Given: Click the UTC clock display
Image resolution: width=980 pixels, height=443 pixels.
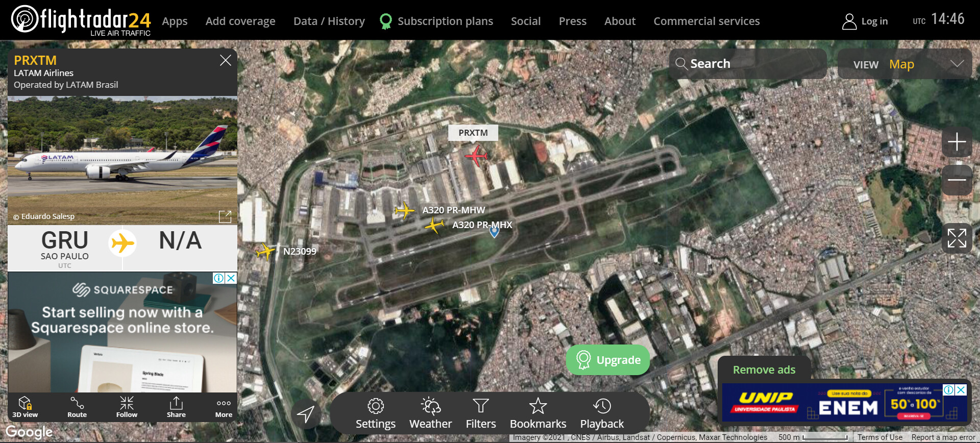Looking at the screenshot, I should click(x=939, y=19).
